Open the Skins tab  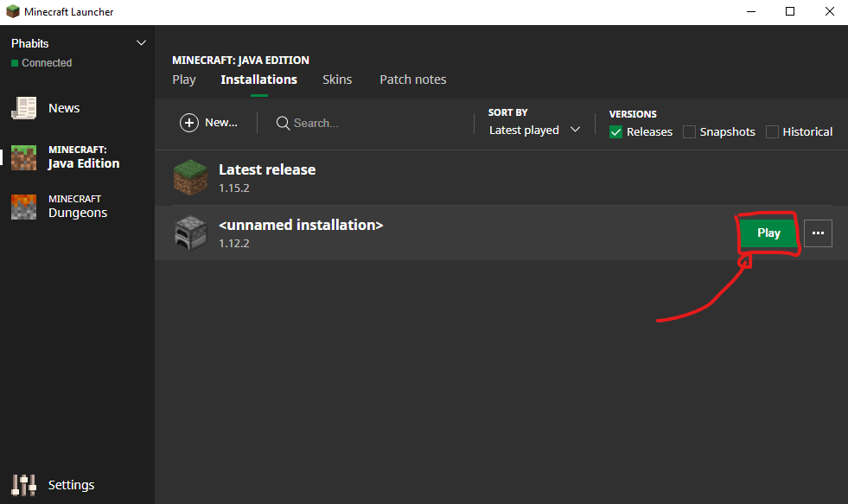(x=337, y=80)
